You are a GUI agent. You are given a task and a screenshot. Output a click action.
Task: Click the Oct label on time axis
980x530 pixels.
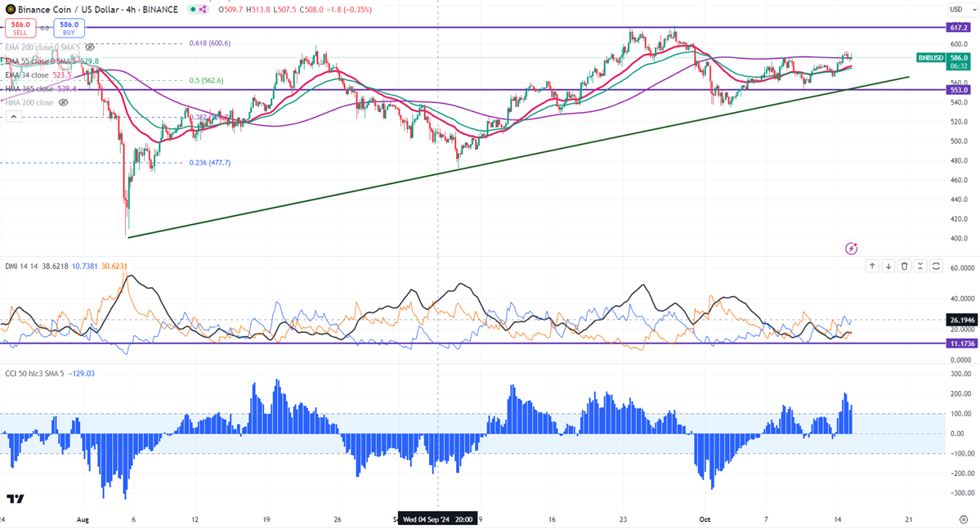pos(705,519)
